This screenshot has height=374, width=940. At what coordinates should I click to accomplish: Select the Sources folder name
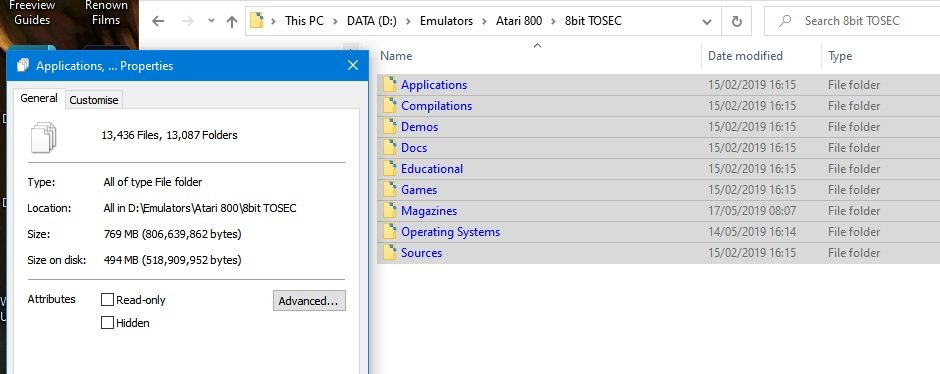tap(421, 252)
